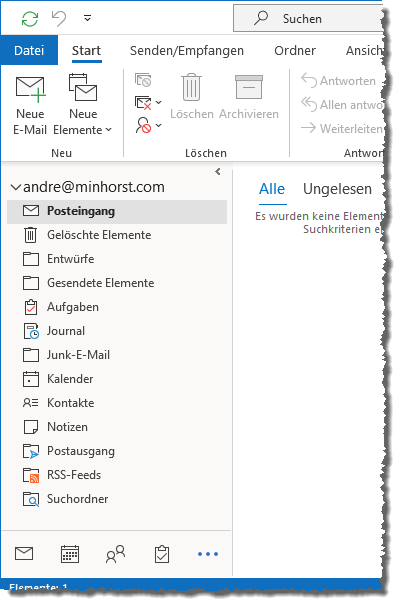Screen dimensions: 402x609
Task: Click the Allen antworten button
Action: pos(342,104)
